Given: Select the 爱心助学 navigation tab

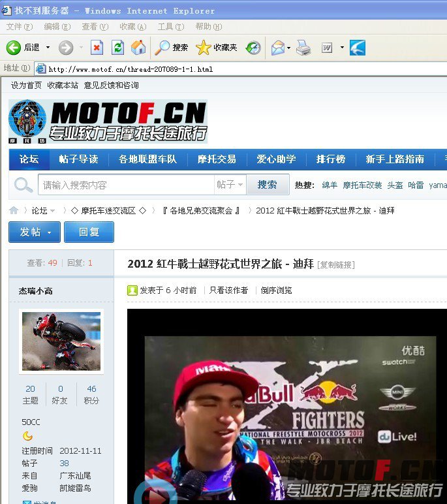Looking at the screenshot, I should 277,159.
